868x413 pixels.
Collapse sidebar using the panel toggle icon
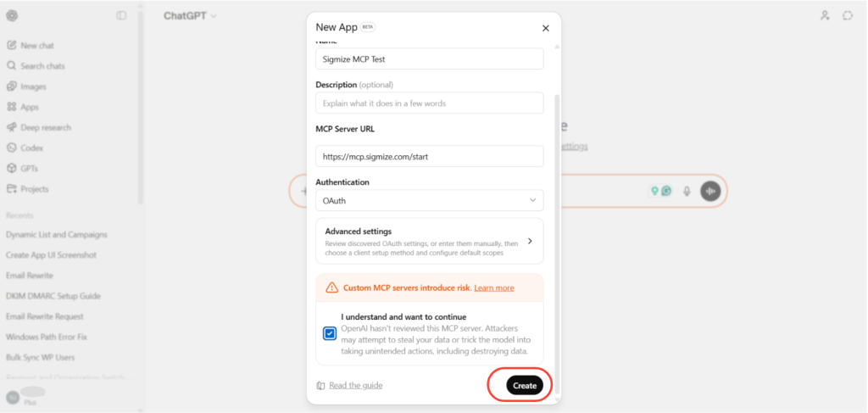point(121,15)
